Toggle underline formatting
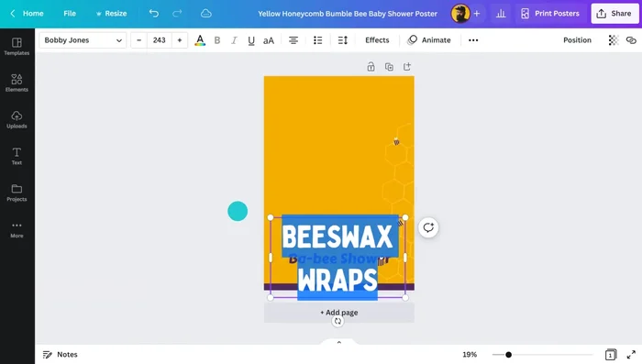Viewport: 642px width, 364px height. [251, 40]
